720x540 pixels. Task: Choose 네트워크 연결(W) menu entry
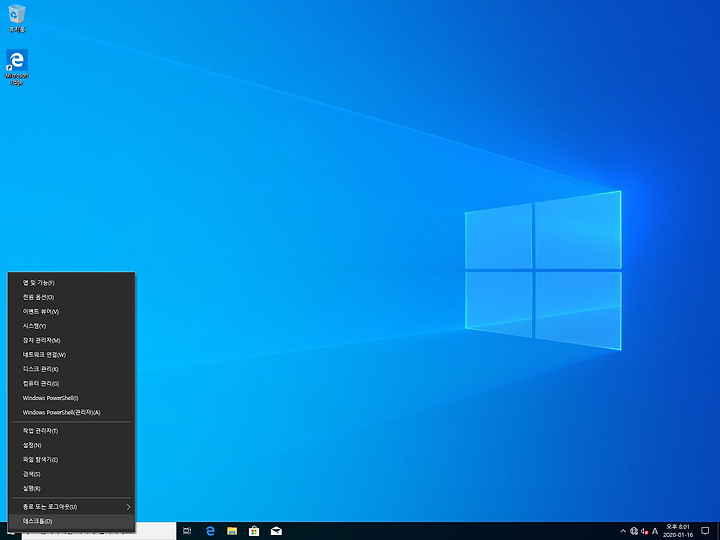[72, 354]
